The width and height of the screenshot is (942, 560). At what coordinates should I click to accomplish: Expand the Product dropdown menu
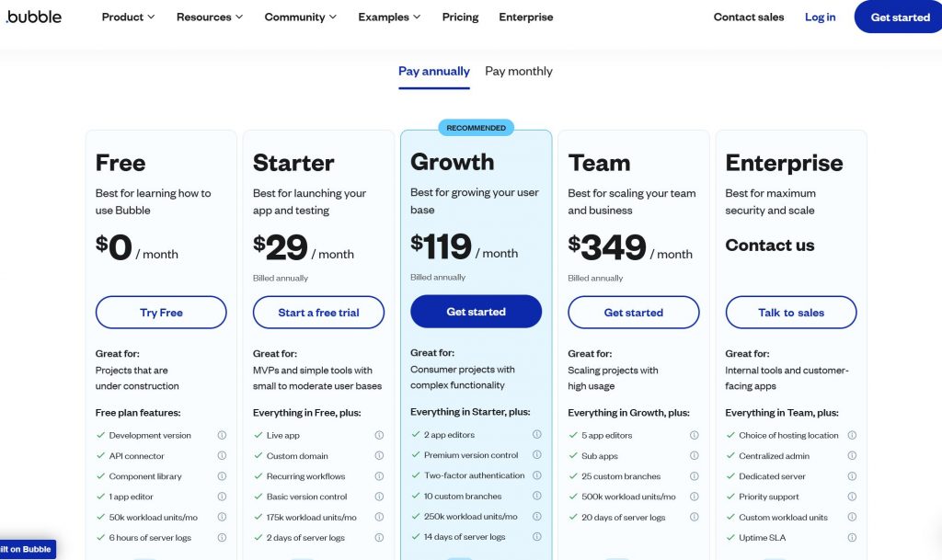click(x=128, y=17)
